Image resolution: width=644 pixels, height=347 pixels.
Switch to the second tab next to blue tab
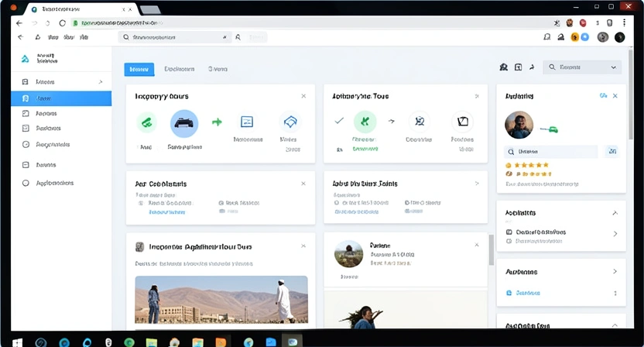click(x=179, y=69)
